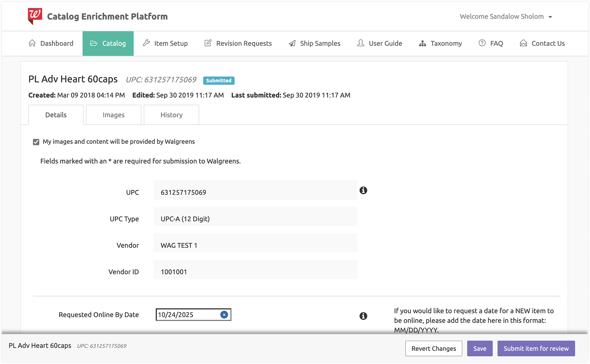Click the Save button
The image size is (590, 364).
pyautogui.click(x=479, y=348)
